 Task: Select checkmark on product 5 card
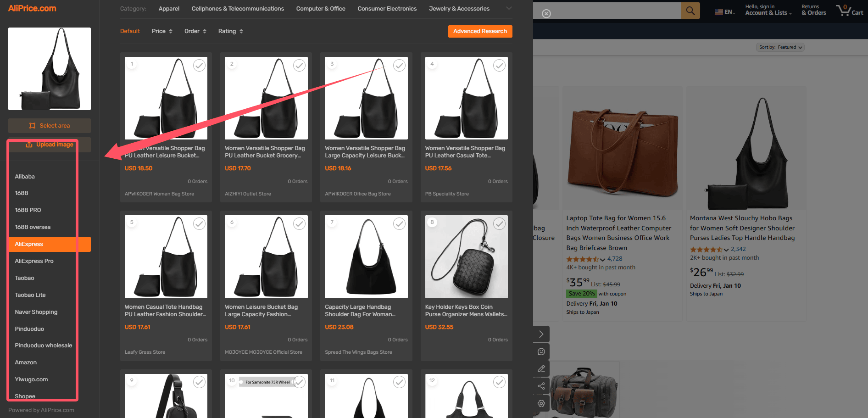tap(199, 224)
